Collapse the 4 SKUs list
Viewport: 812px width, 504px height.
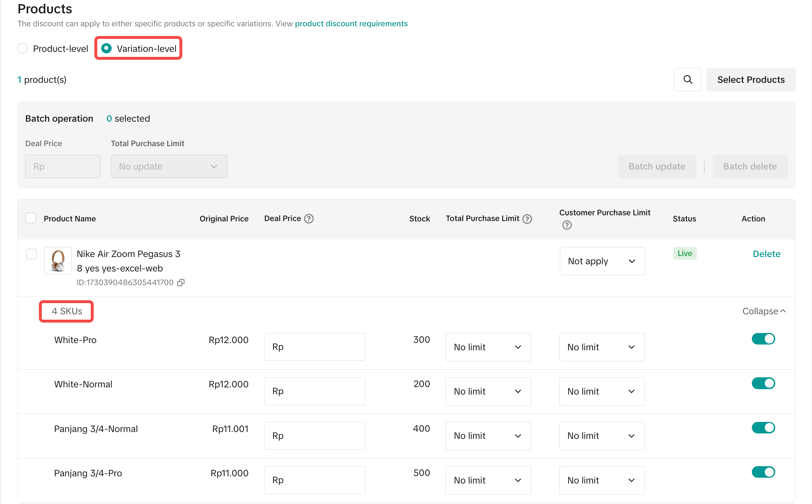[x=764, y=311]
